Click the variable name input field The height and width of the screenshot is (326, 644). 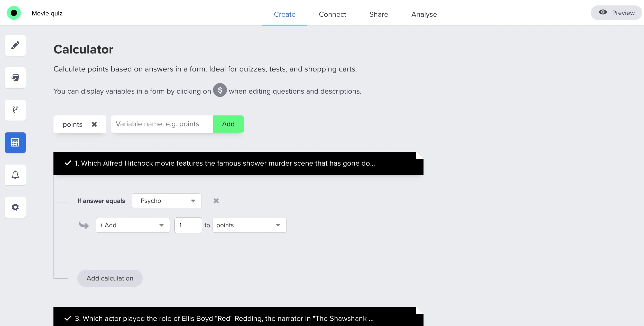(x=162, y=124)
